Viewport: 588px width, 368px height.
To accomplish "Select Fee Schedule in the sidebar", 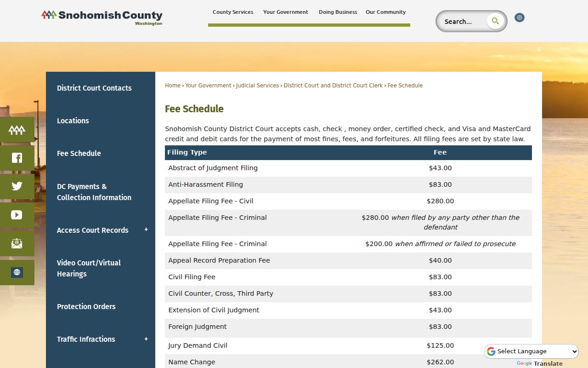I will coord(79,153).
